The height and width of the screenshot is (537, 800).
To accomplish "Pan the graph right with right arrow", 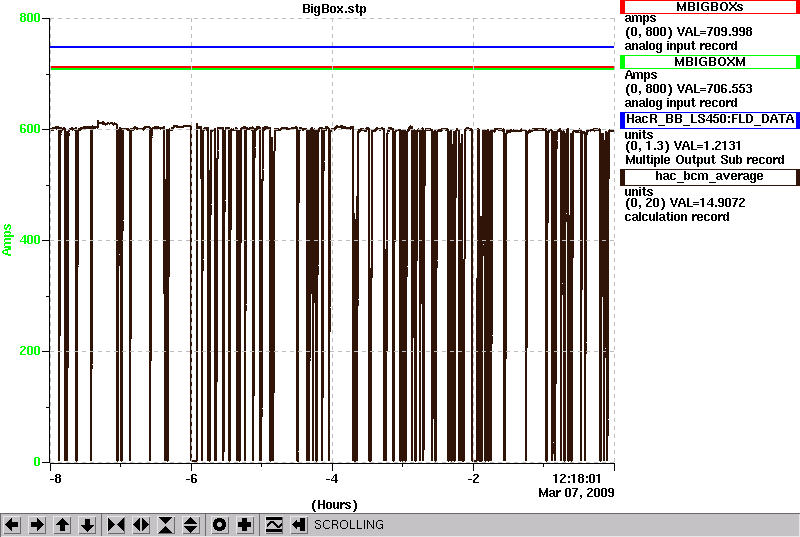I will [x=37, y=525].
